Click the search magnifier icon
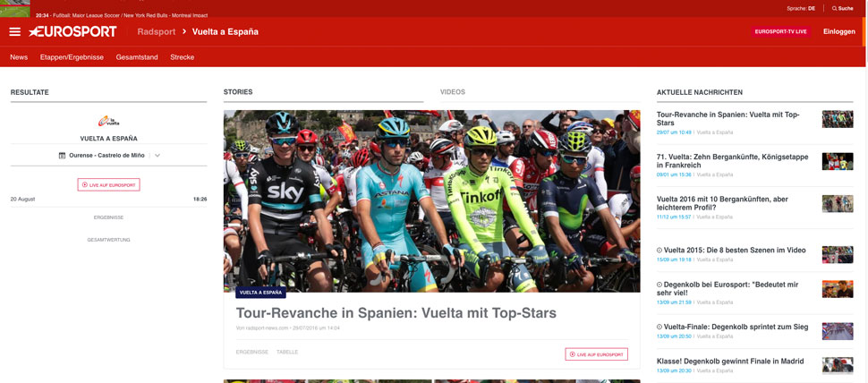 (834, 8)
